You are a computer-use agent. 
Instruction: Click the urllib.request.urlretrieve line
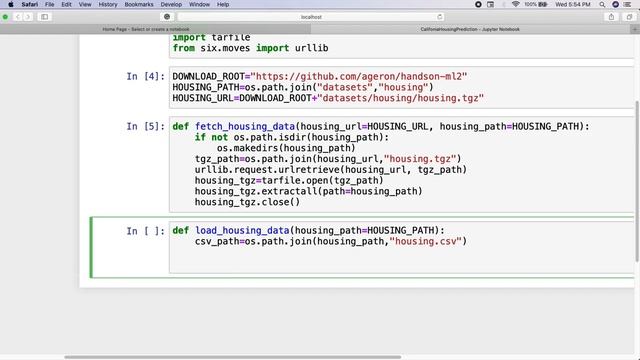pos(331,170)
